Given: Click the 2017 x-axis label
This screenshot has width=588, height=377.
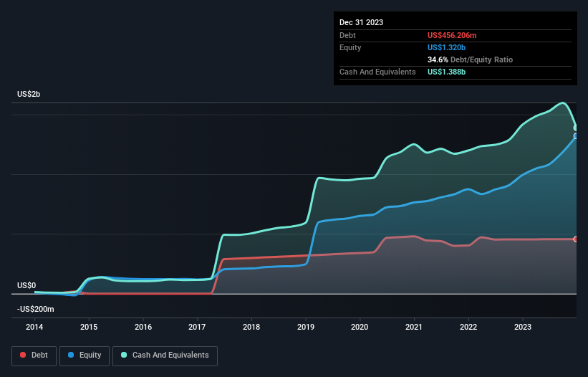Looking at the screenshot, I should (197, 327).
